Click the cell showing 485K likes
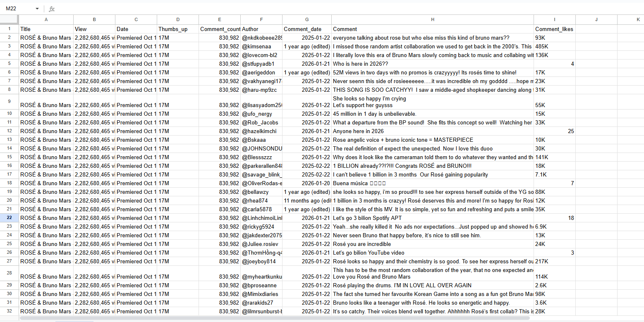This screenshot has height=322, width=644. [x=554, y=47]
